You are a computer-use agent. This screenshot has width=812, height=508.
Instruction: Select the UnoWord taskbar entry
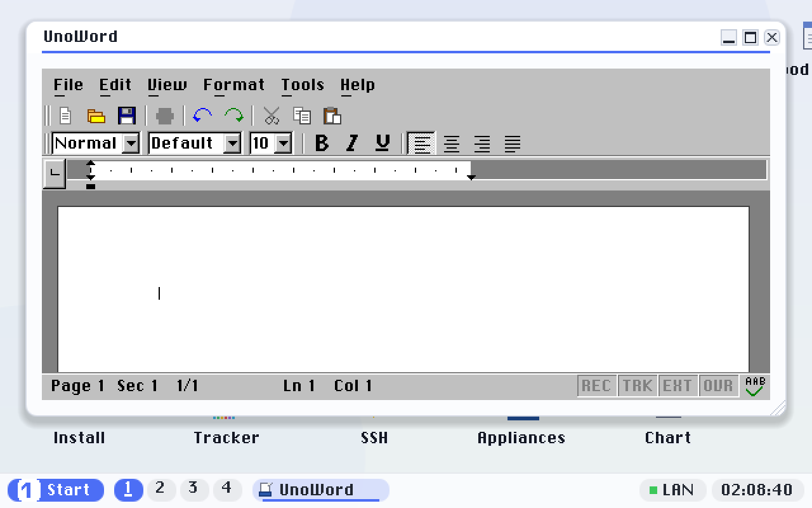point(321,490)
